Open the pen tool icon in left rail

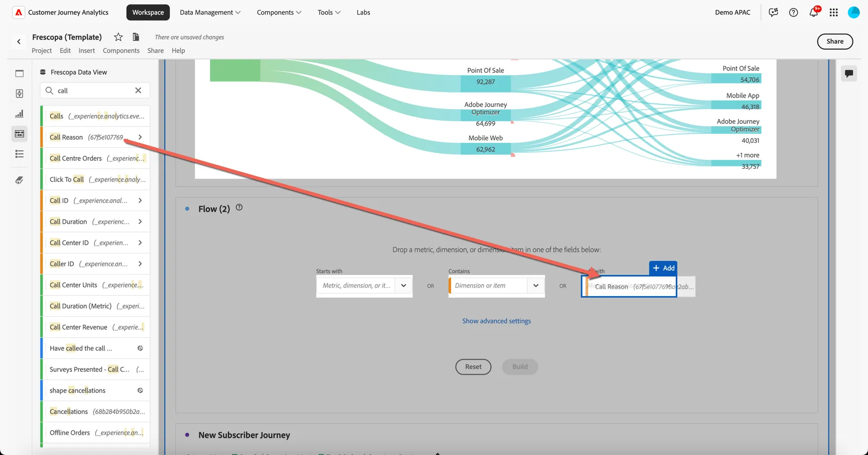[20, 180]
